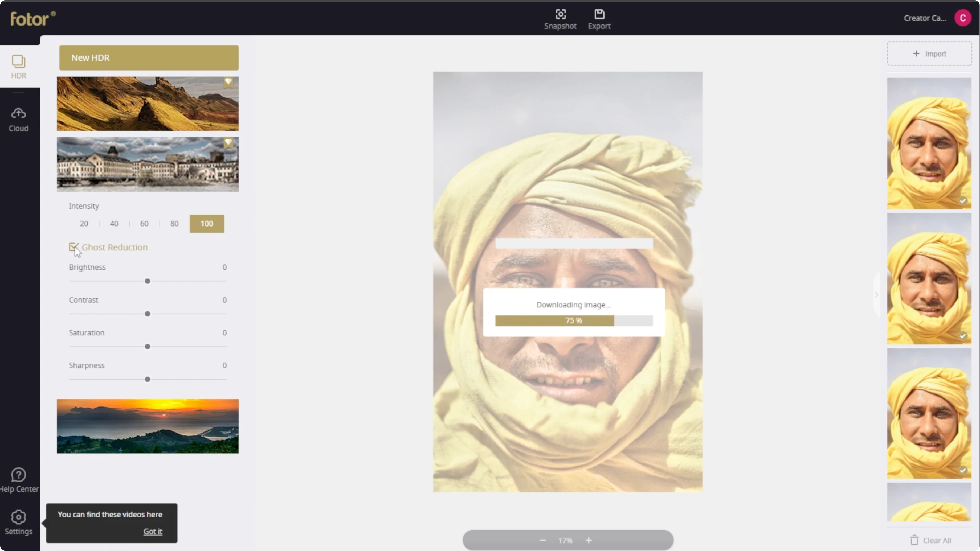The height and width of the screenshot is (551, 980).
Task: Click the Contrast value 0
Action: pyautogui.click(x=224, y=300)
